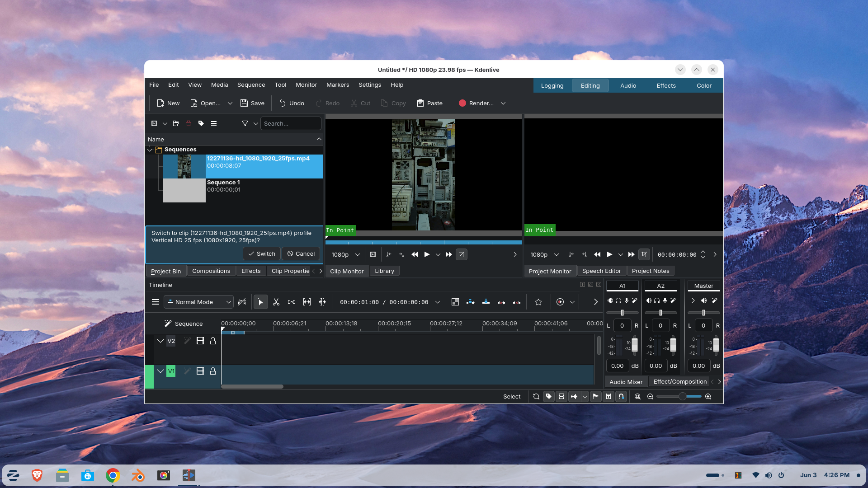Screen dimensions: 868x488
Task: Click the Fit zoom to project icon
Action: click(x=638, y=396)
